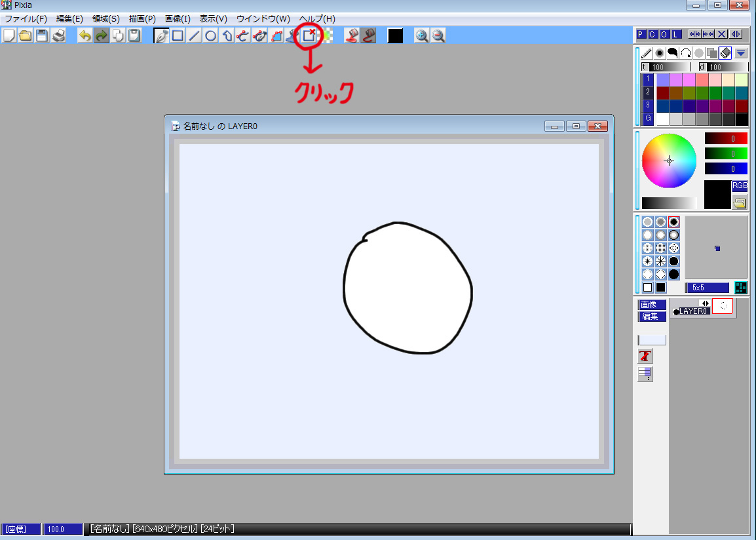The width and height of the screenshot is (756, 540).
Task: Toggle visibility dot of LAYER0
Action: click(x=676, y=313)
